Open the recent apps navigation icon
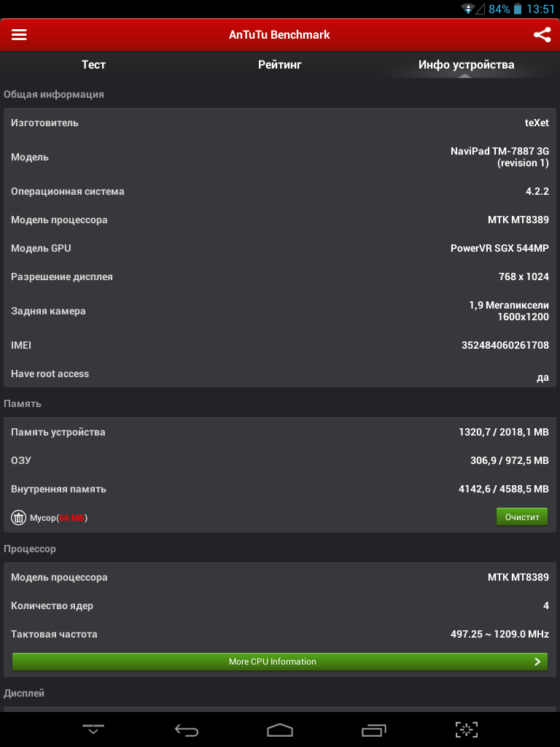Image resolution: width=560 pixels, height=747 pixels. [x=373, y=729]
